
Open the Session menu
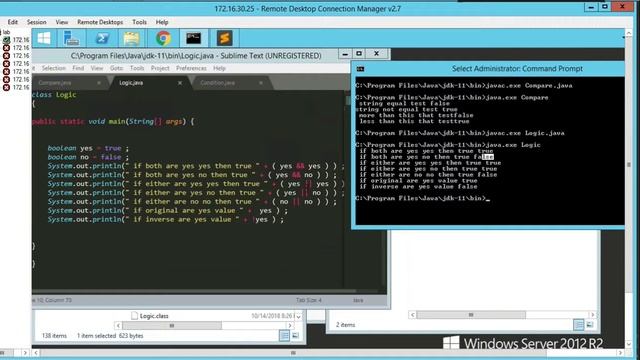coord(37,22)
